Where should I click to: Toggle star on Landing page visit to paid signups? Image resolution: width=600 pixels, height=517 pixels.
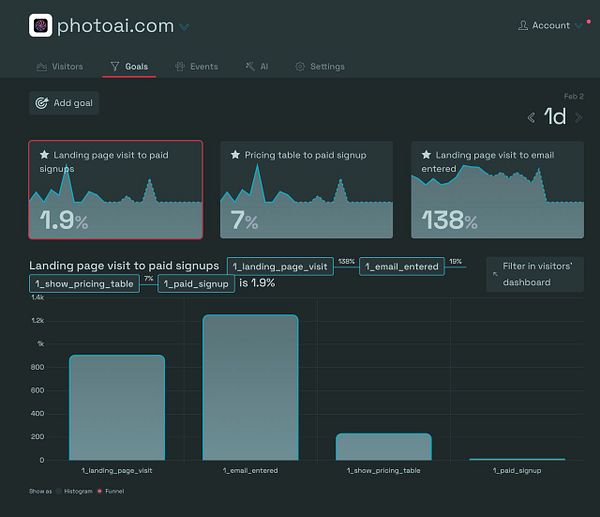point(44,155)
